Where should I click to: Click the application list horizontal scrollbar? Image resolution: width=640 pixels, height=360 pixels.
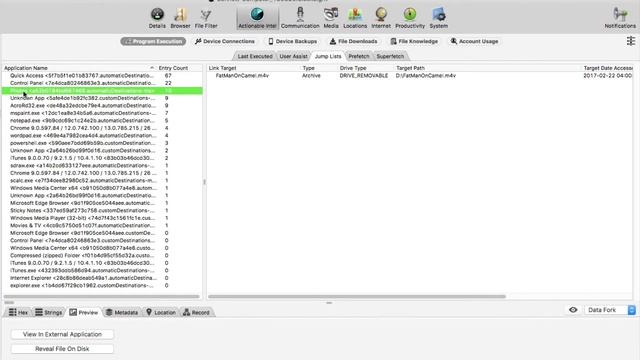(102, 297)
